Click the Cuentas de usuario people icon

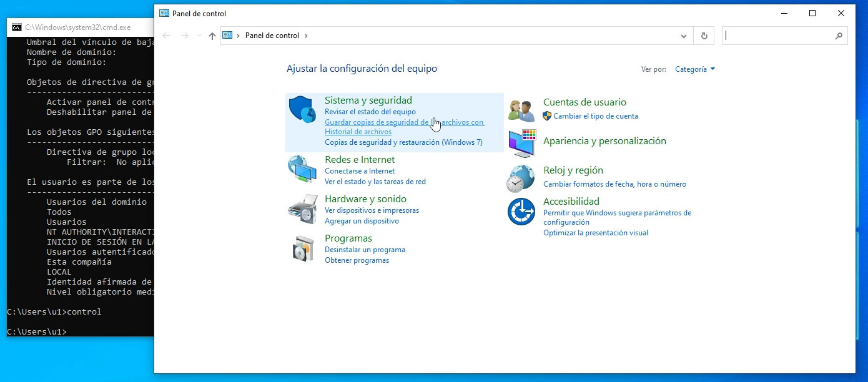[521, 110]
